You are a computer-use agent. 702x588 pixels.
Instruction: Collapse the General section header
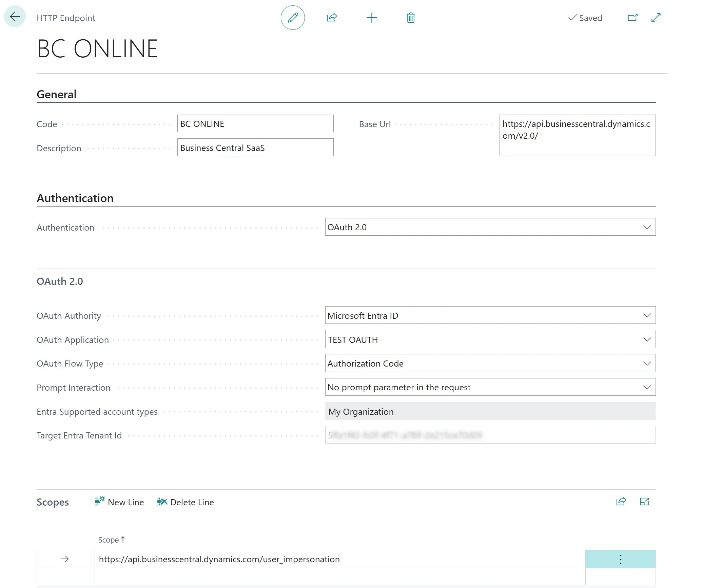pos(57,94)
